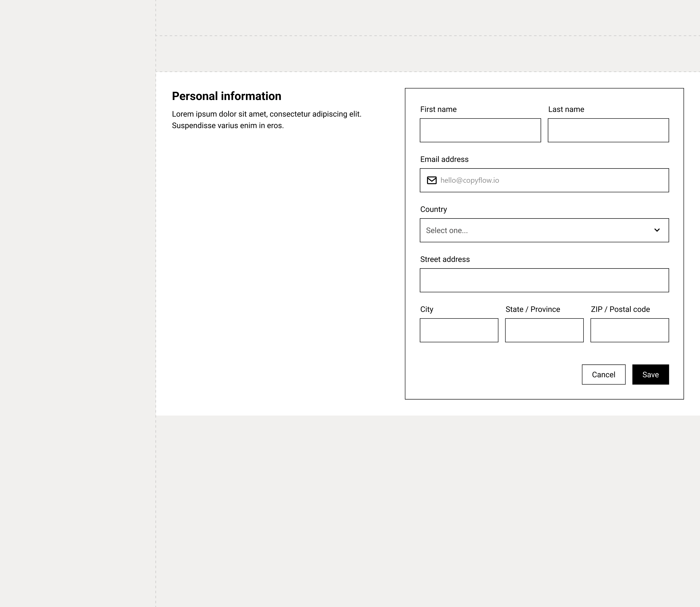Image resolution: width=700 pixels, height=607 pixels.
Task: Click the Save button
Action: tap(650, 375)
